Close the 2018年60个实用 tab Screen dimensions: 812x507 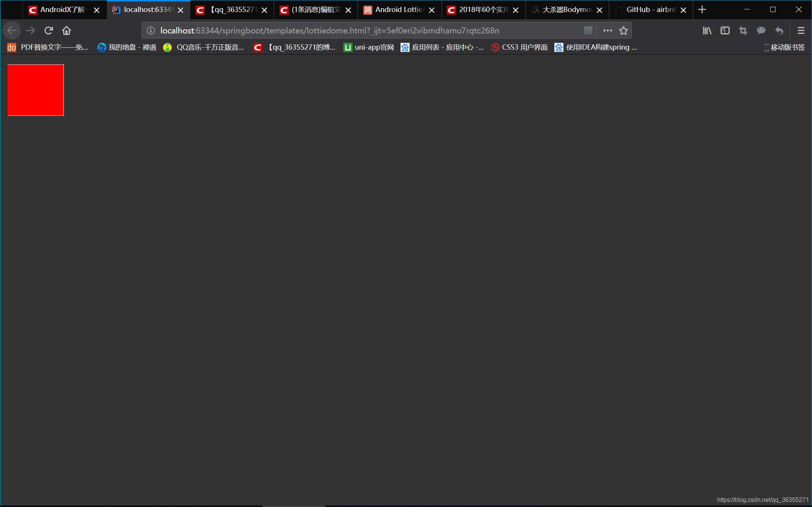click(516, 10)
